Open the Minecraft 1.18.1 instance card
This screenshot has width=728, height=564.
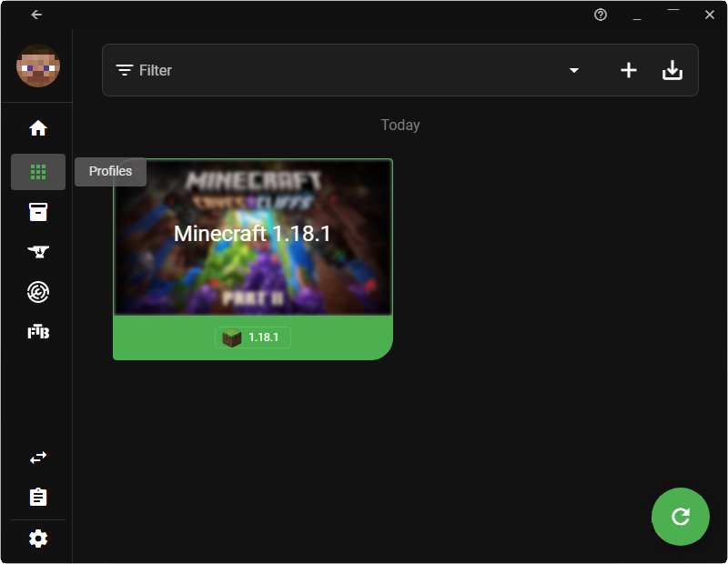[x=252, y=237]
